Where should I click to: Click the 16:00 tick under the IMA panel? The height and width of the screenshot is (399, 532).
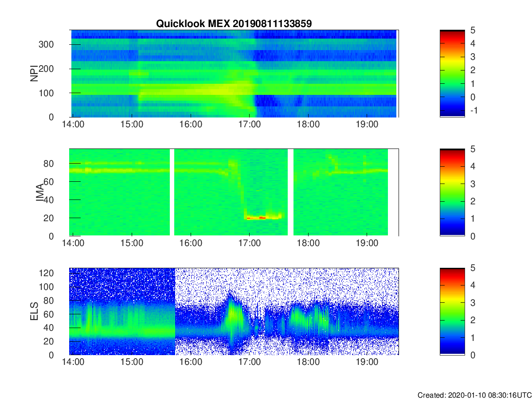[x=191, y=243]
